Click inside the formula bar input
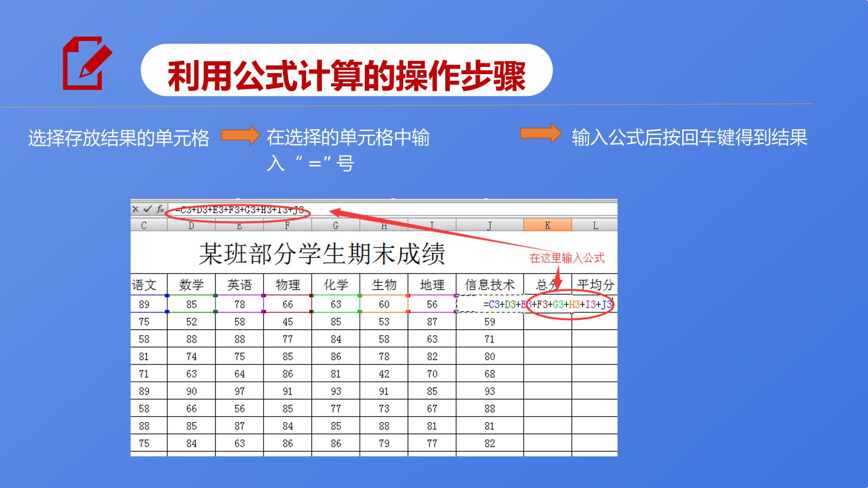Screen dimensions: 868x488 [x=392, y=210]
